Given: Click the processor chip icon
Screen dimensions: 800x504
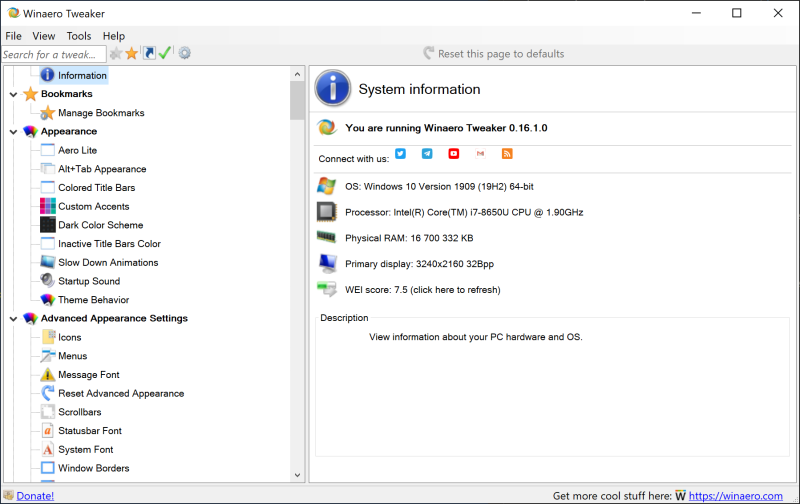Looking at the screenshot, I should (x=327, y=212).
